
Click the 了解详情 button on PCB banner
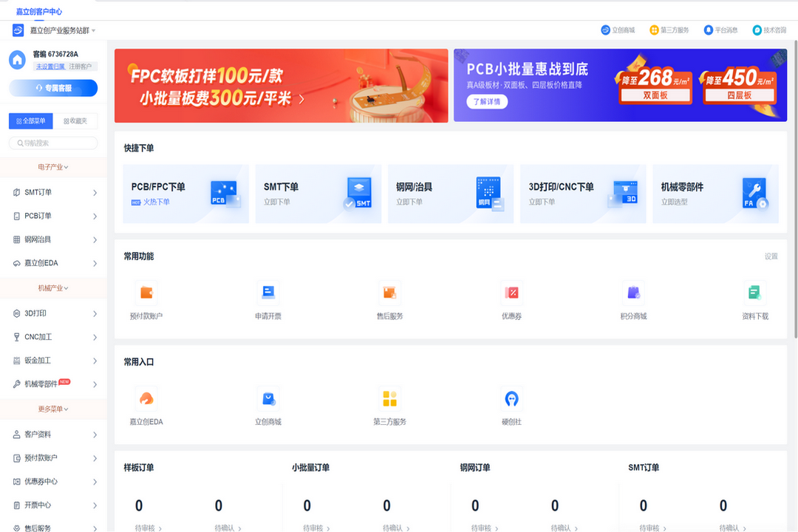click(487, 102)
